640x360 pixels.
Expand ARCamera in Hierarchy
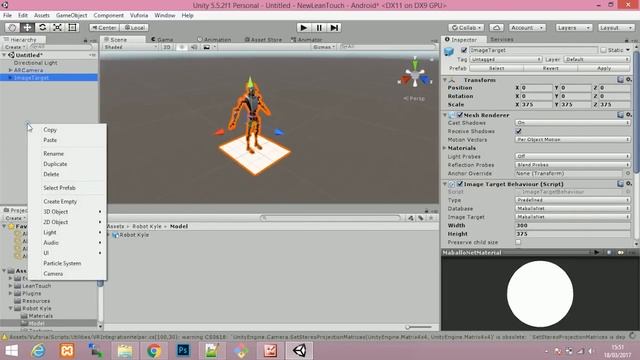pos(11,70)
